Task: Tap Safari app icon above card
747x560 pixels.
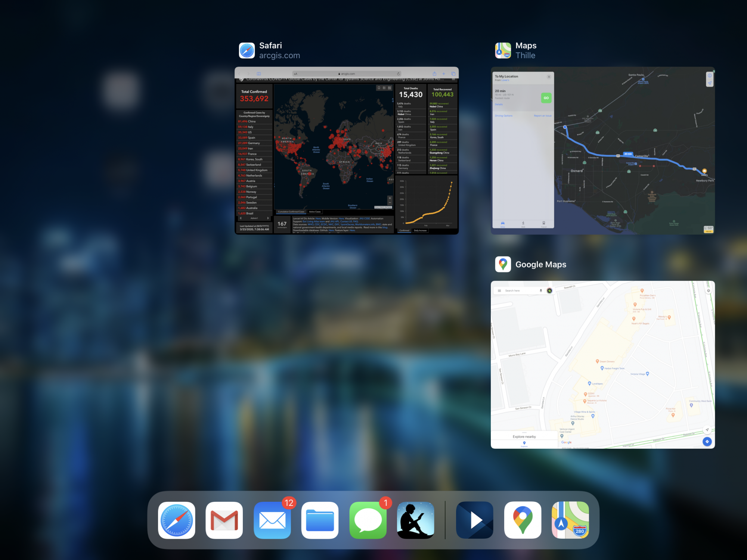Action: (x=247, y=50)
